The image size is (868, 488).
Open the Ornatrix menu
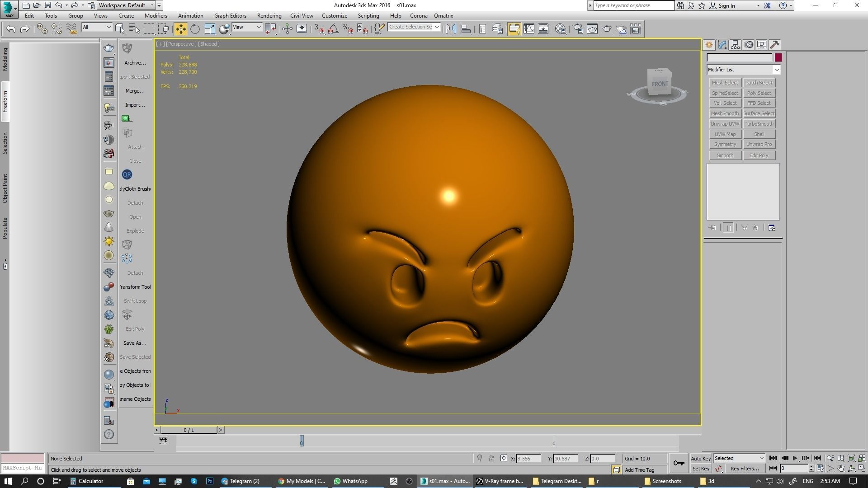443,16
